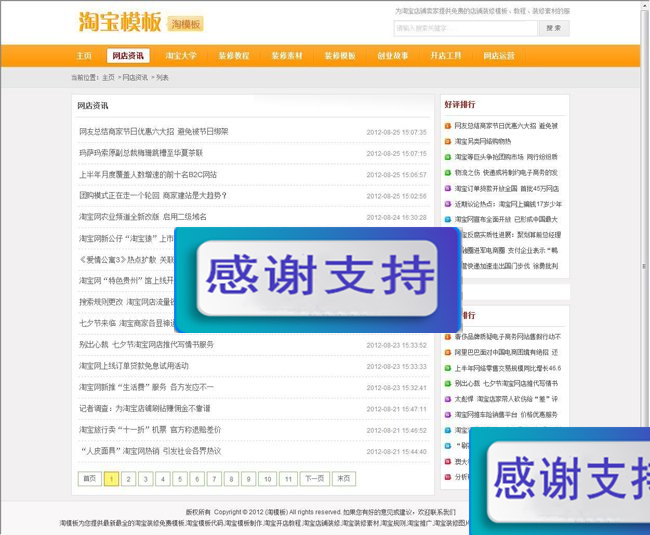Click the blue rank icon beside 淘宝网宣布全面开放
The image size is (650, 535).
coord(448,219)
